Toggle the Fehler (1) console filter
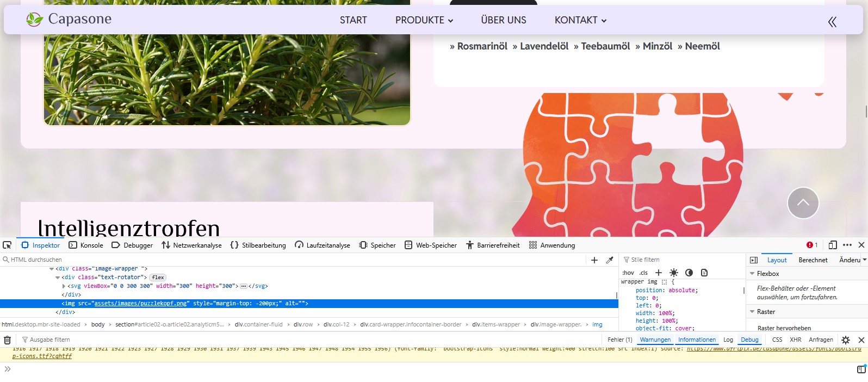The width and height of the screenshot is (868, 382). tap(620, 340)
